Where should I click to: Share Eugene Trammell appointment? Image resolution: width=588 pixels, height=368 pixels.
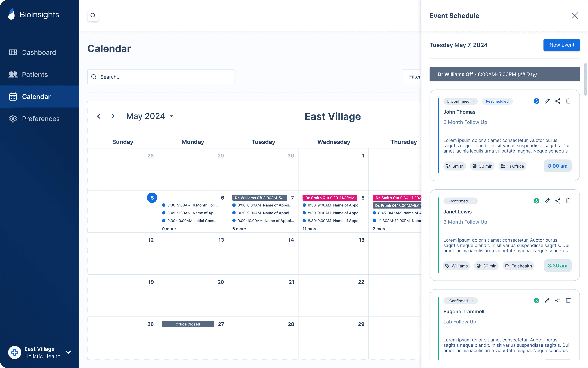point(558,301)
